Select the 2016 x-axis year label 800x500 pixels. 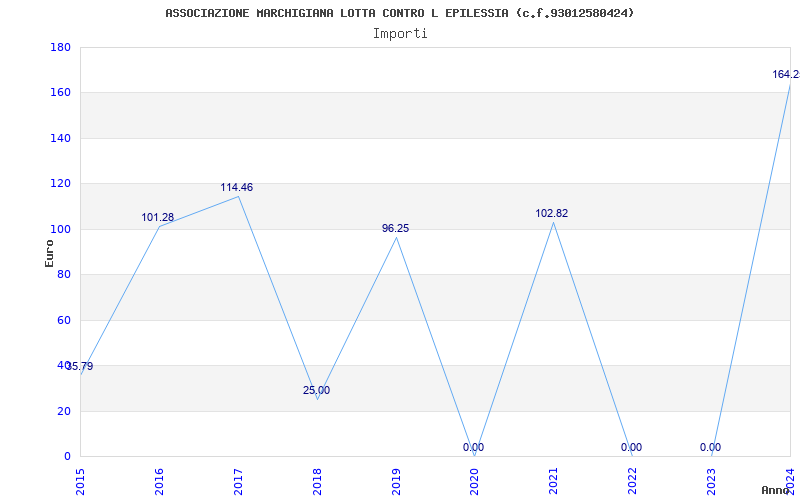click(x=159, y=481)
